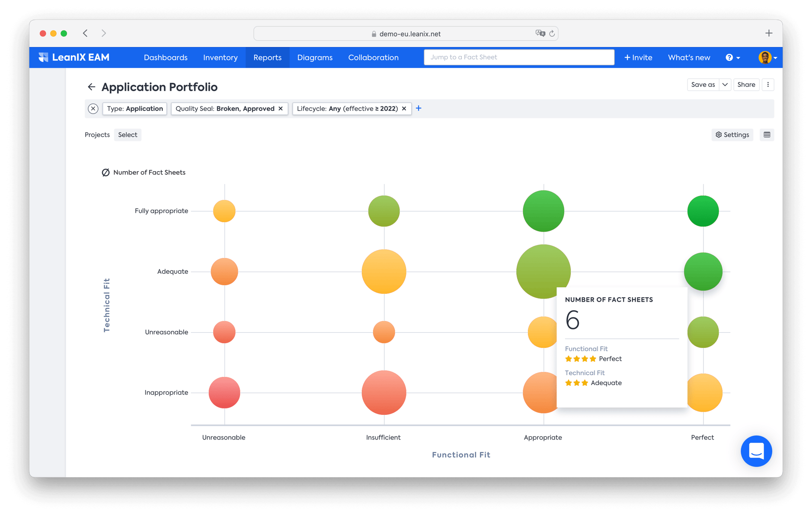Click the three-dot options menu beside Share
The image size is (812, 516).
pos(768,84)
